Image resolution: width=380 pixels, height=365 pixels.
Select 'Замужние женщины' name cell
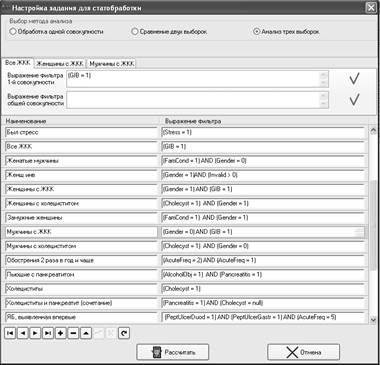81,218
